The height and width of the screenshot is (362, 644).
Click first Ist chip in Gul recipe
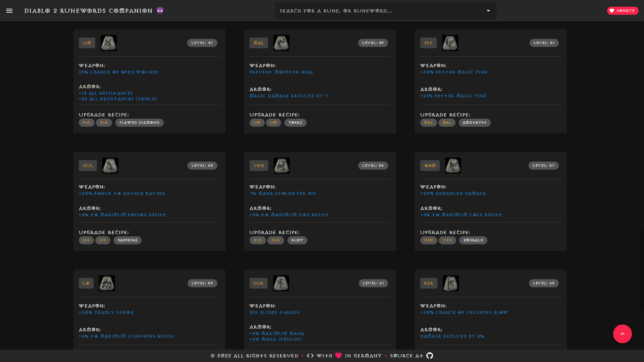click(x=86, y=240)
